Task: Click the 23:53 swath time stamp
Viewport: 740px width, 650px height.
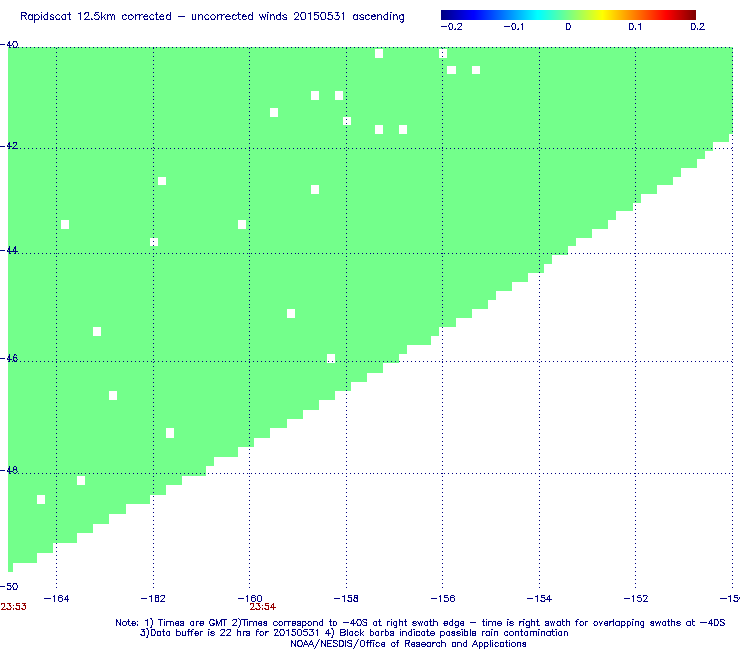Action: click(x=13, y=607)
